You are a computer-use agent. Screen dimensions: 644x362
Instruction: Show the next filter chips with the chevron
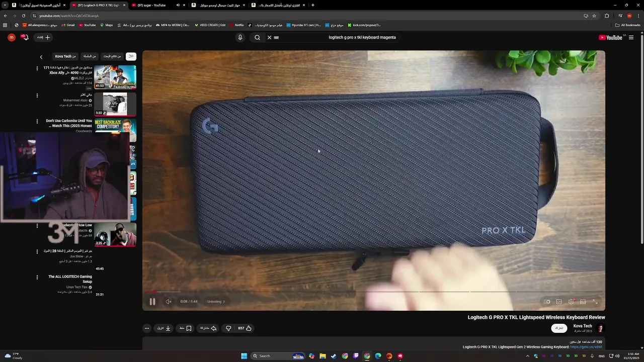pos(41,57)
